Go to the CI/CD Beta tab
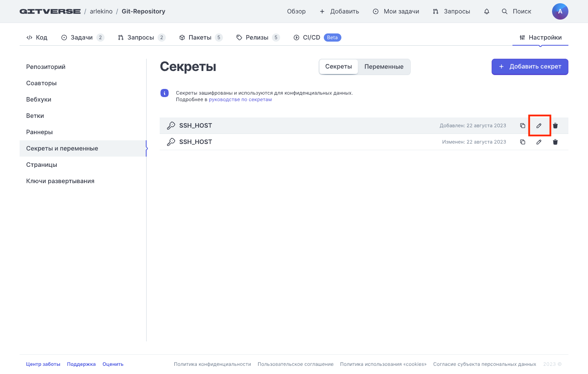The image size is (588, 374). pyautogui.click(x=317, y=38)
